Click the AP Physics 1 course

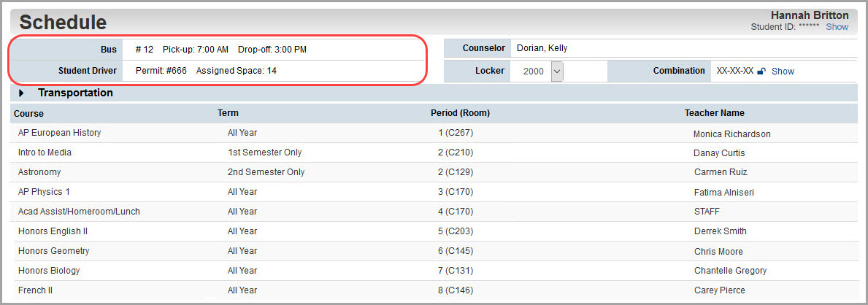[44, 191]
